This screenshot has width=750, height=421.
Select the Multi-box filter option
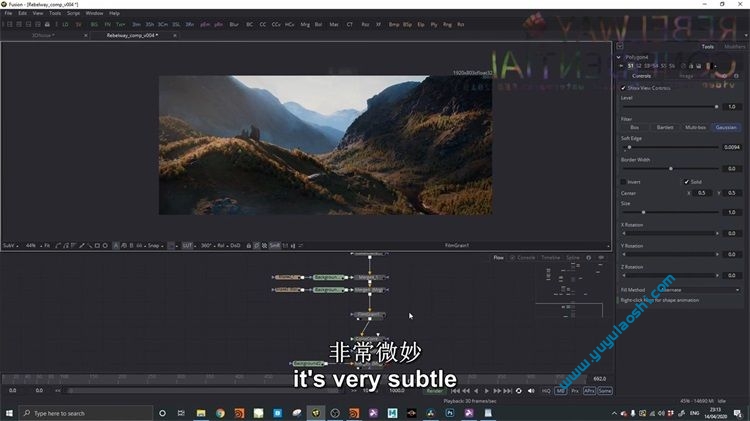pyautogui.click(x=695, y=127)
